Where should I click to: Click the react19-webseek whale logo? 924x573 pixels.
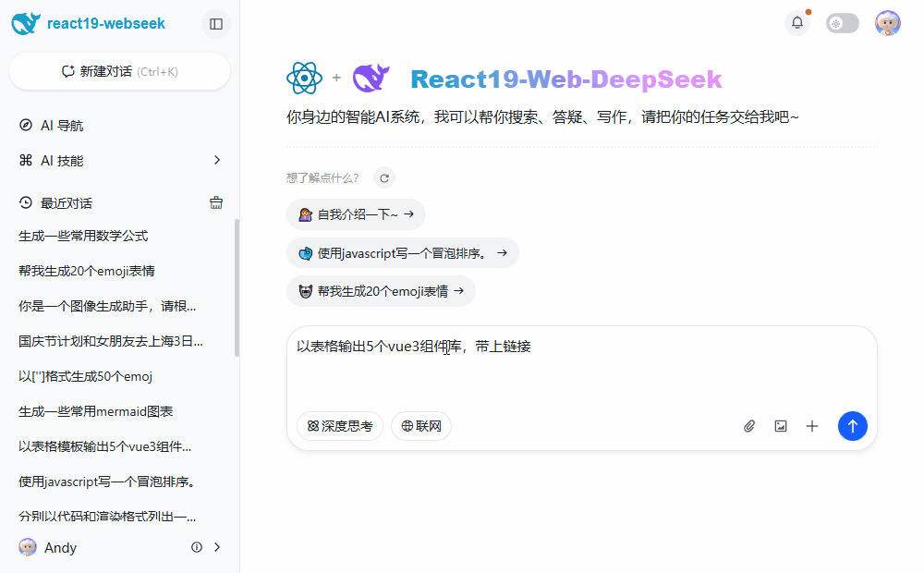[x=26, y=24]
